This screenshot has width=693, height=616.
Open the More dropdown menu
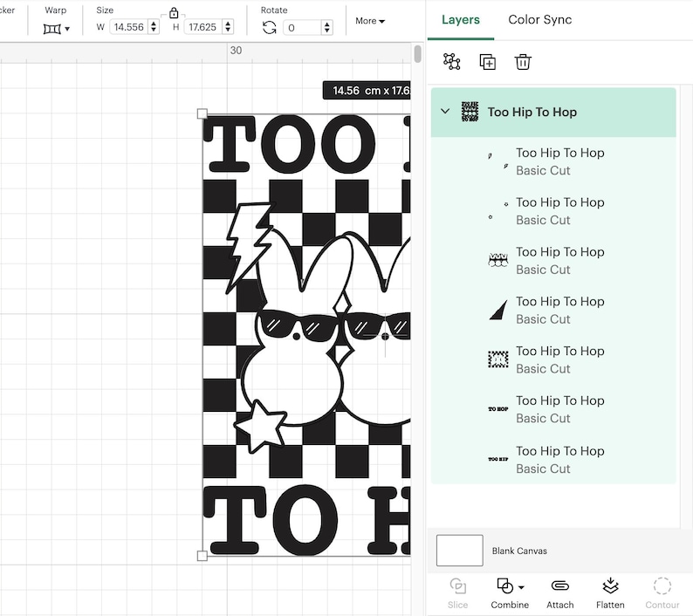click(x=370, y=21)
